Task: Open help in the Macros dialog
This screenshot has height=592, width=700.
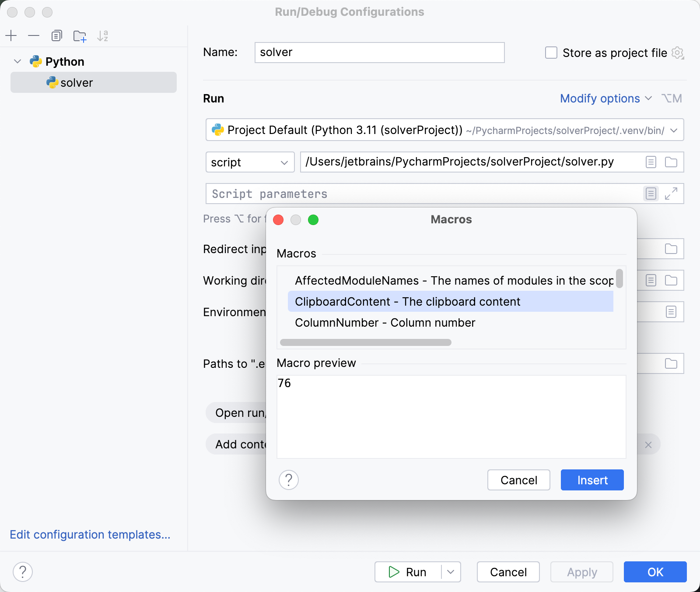Action: tap(289, 480)
